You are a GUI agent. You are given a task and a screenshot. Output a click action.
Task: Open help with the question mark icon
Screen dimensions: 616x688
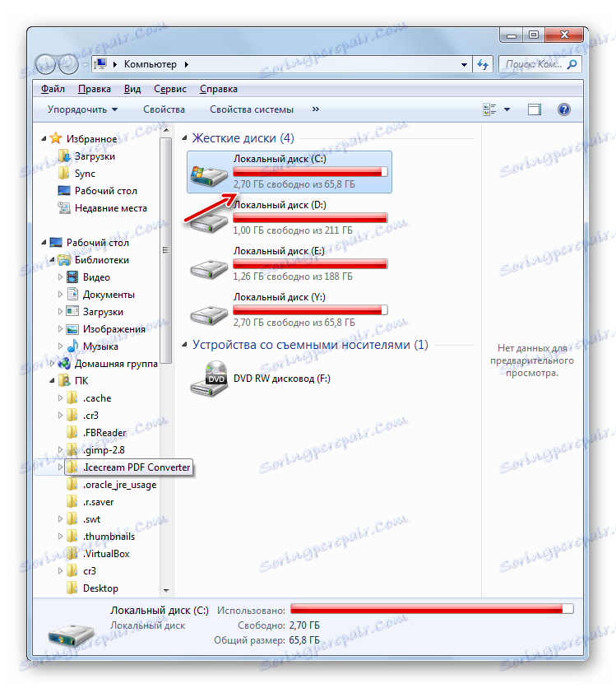pyautogui.click(x=564, y=109)
